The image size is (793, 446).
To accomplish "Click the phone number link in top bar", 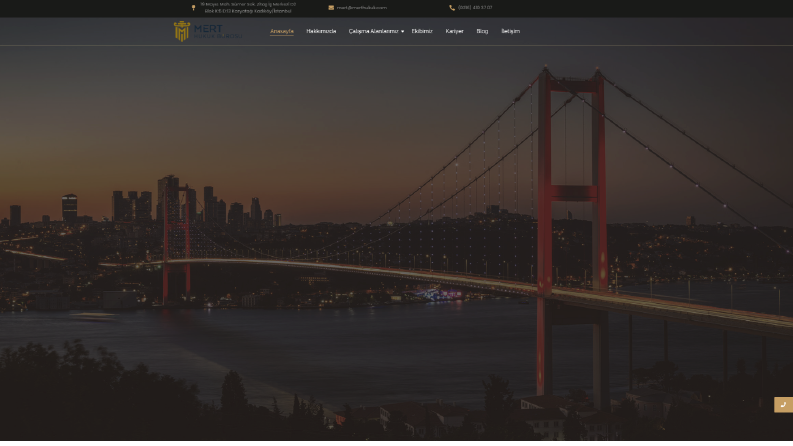I will pyautogui.click(x=475, y=8).
